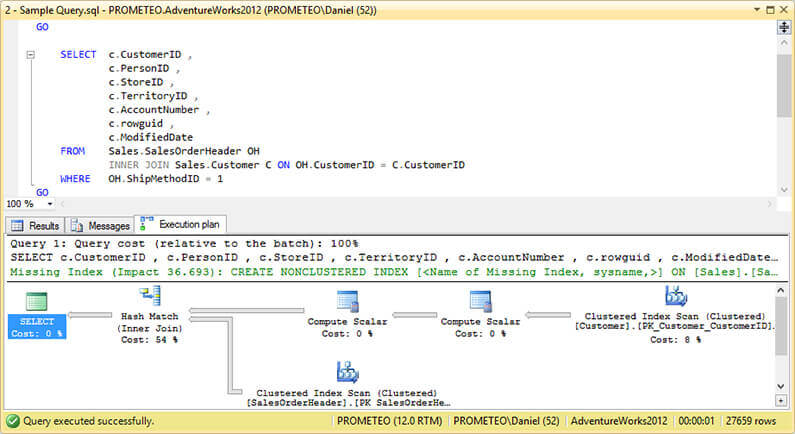Click the editor split bar icon
The image size is (795, 434).
(x=784, y=27)
